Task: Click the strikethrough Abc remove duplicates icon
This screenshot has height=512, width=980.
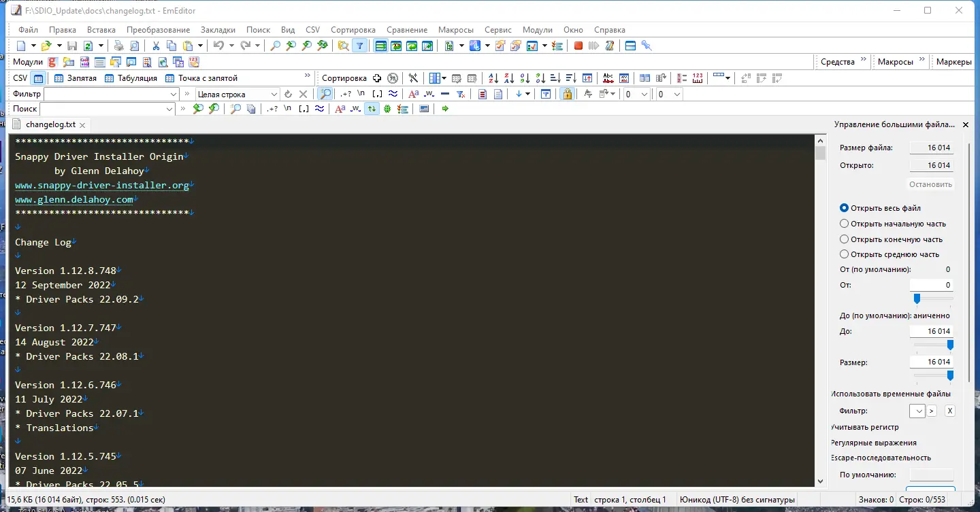Action: (608, 78)
